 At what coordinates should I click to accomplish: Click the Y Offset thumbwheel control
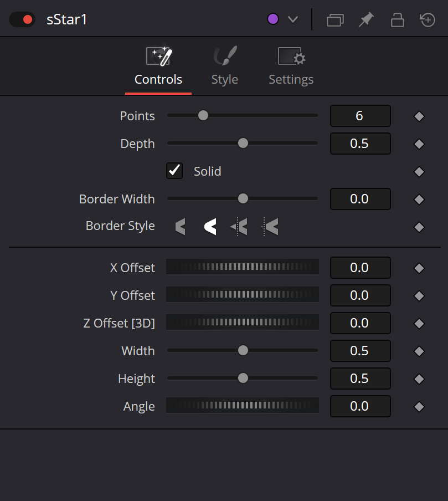click(x=243, y=294)
